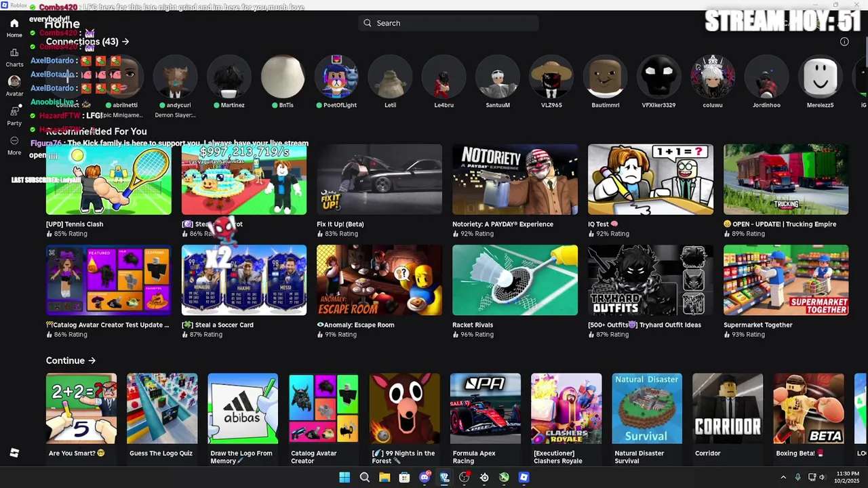Open OBS Studio from the taskbar
868x488 pixels.
(x=464, y=477)
